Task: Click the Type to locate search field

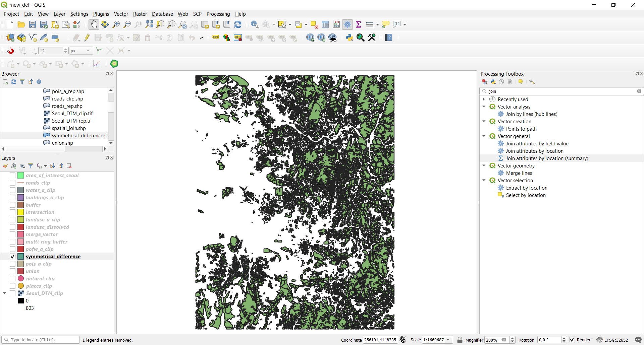Action: coord(41,340)
